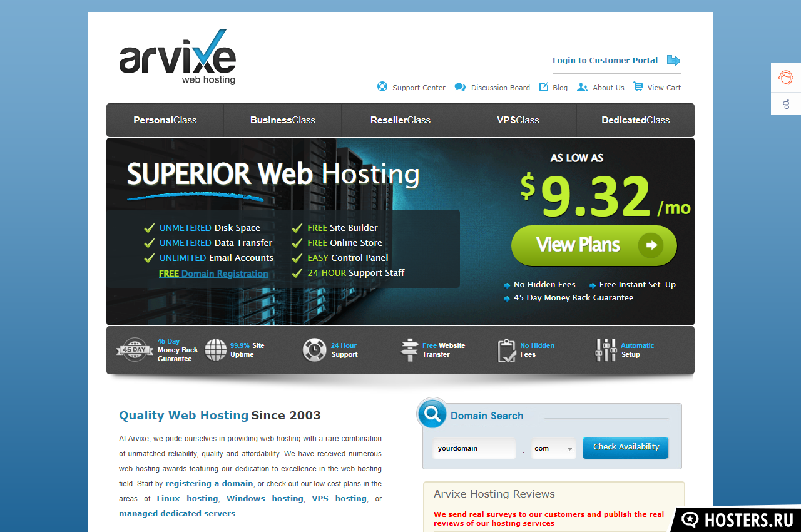
Task: Click the Discussion Board speech bubble icon
Action: (x=460, y=87)
